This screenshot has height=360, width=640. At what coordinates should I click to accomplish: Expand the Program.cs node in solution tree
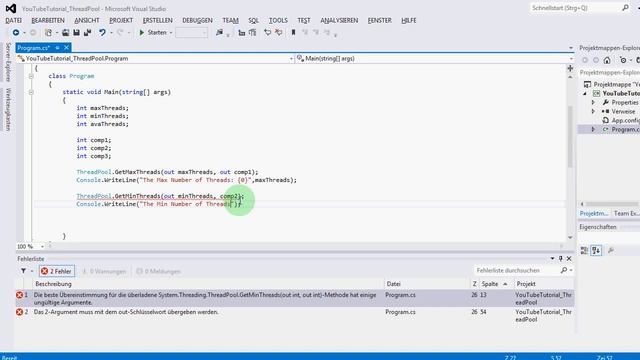pos(593,129)
